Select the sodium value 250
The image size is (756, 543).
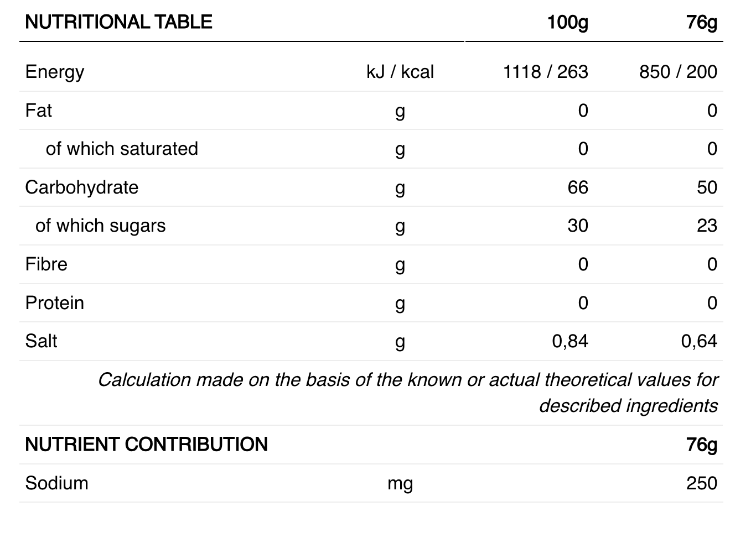point(702,483)
